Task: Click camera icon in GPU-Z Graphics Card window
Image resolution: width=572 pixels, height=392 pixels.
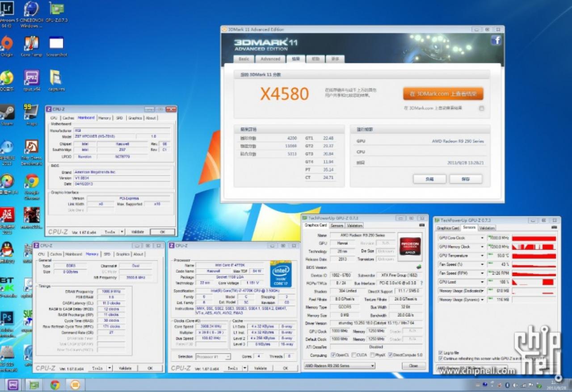Action: (x=422, y=225)
